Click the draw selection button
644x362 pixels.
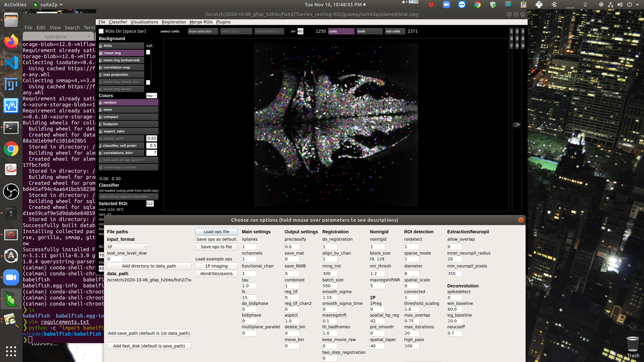point(202,31)
